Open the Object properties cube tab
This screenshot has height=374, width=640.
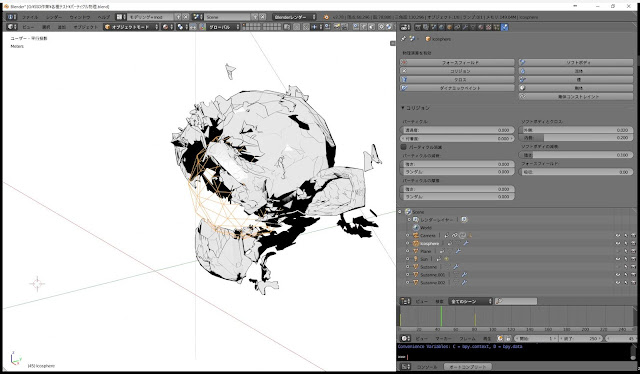(x=449, y=27)
